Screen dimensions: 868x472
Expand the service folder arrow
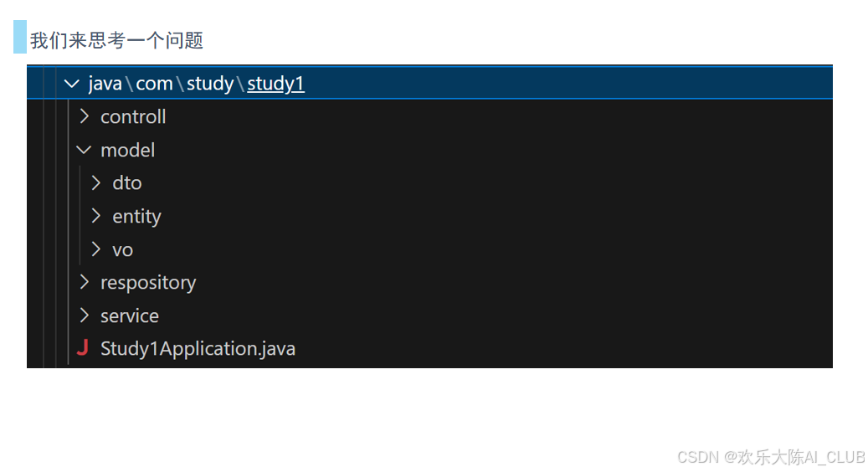[x=85, y=316]
